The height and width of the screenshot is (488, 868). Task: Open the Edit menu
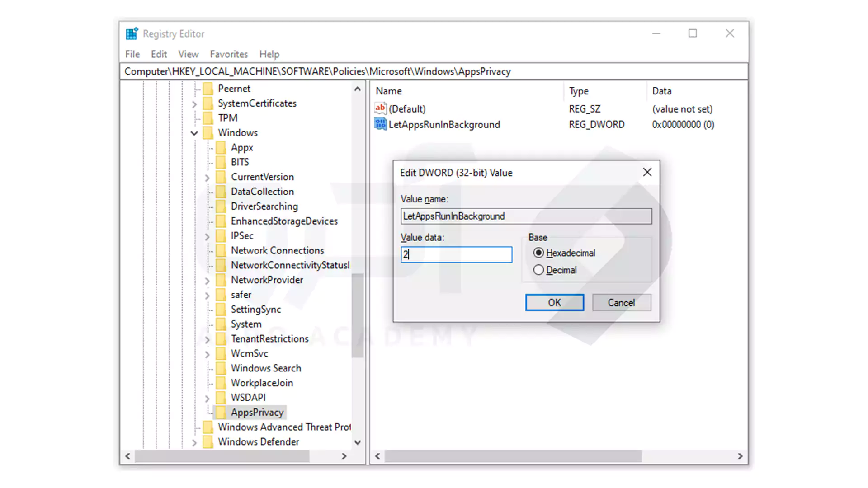coord(159,54)
